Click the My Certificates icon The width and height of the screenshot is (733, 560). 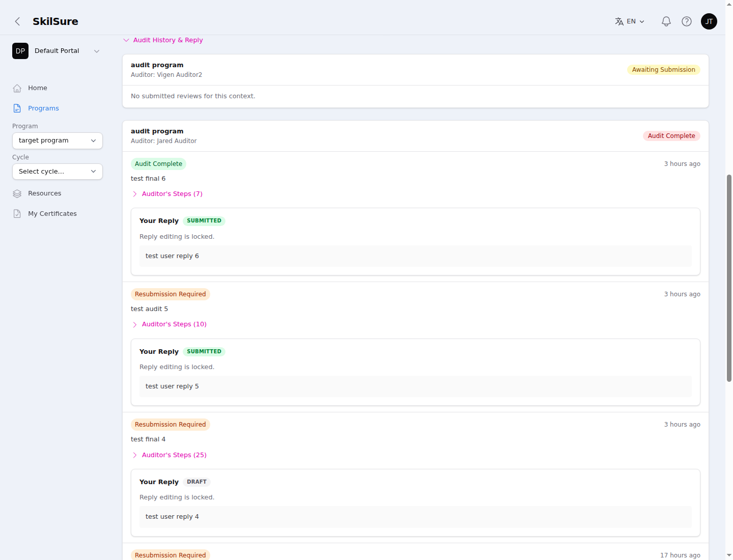tap(17, 214)
